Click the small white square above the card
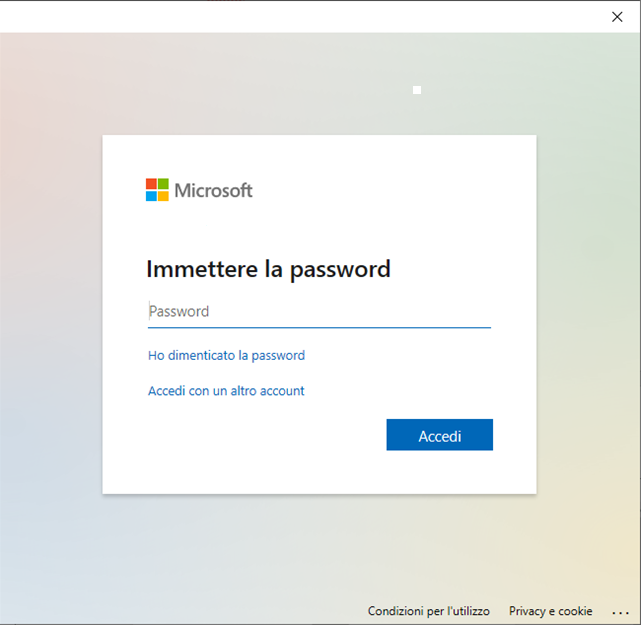The image size is (641, 625). tap(417, 90)
